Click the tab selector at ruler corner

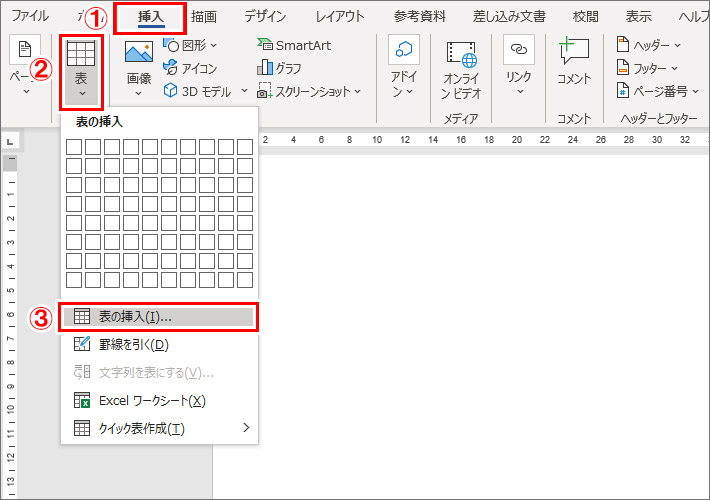[x=10, y=141]
